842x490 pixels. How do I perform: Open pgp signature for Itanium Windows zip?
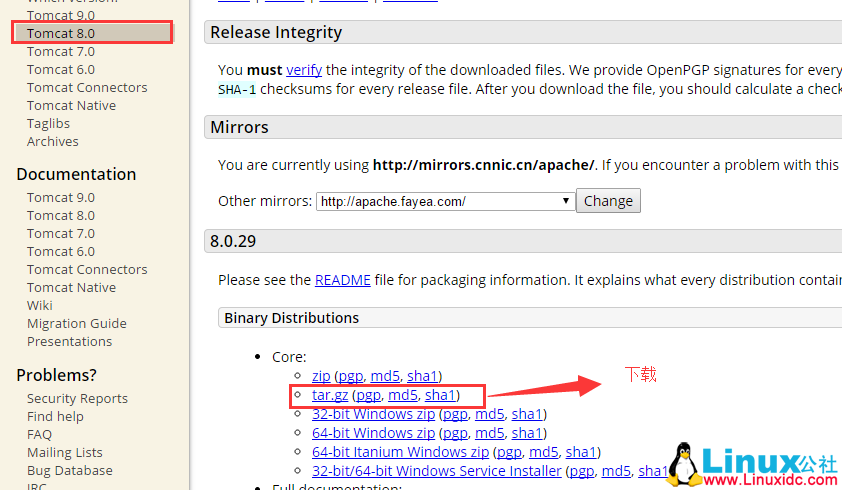coord(510,452)
